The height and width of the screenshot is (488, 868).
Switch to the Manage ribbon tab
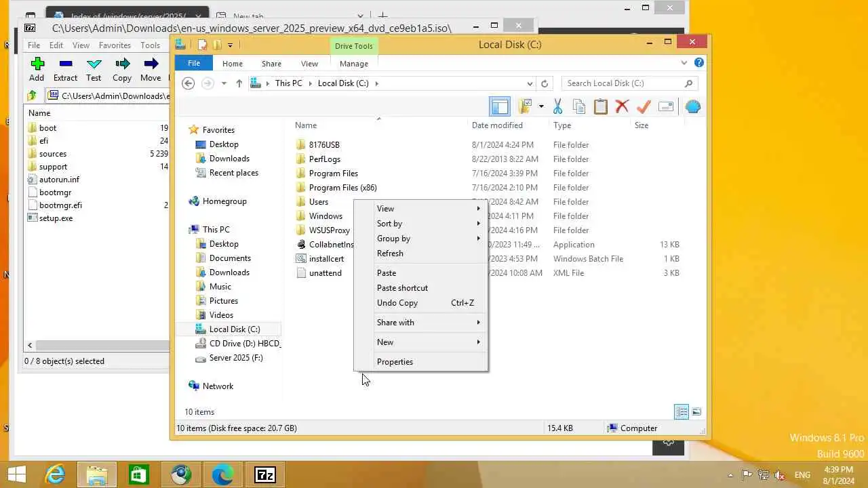point(353,63)
